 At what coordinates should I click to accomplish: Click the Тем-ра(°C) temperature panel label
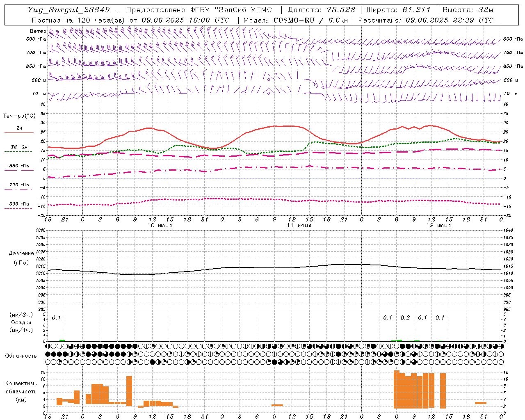(x=19, y=116)
